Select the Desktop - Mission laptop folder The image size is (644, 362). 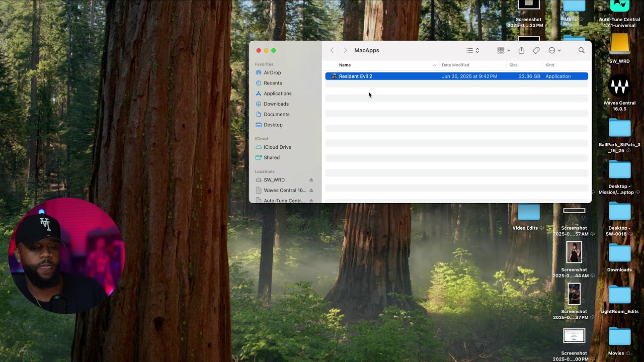click(619, 169)
